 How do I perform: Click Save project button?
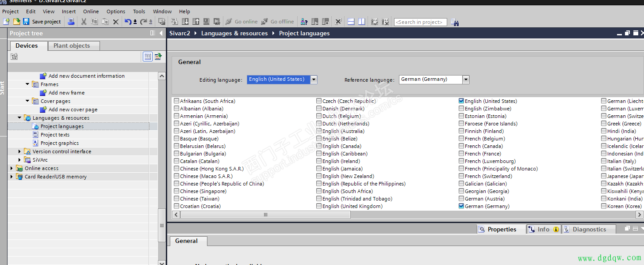[42, 22]
